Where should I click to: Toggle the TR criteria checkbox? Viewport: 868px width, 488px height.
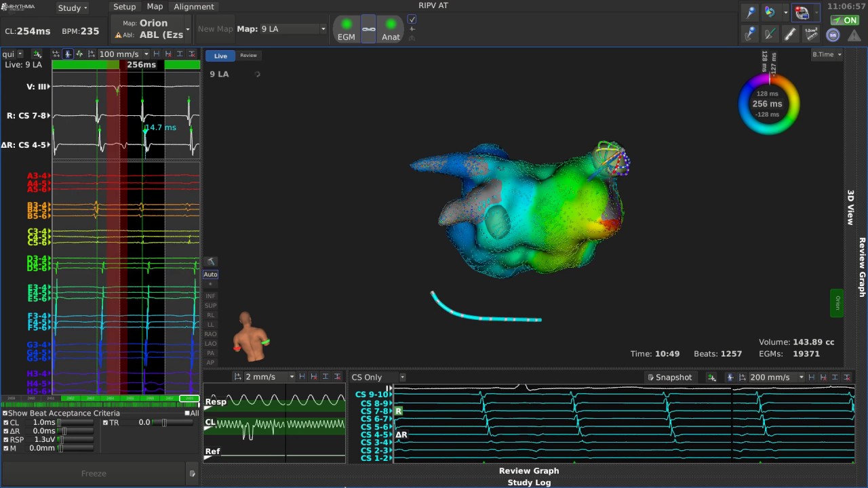point(106,423)
